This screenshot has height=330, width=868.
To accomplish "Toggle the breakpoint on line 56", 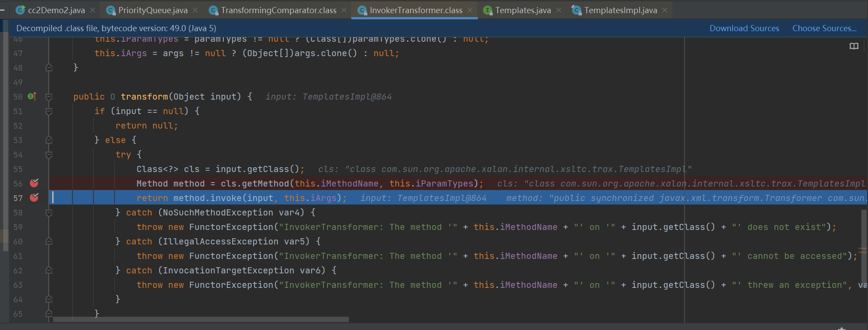I will click(x=34, y=183).
